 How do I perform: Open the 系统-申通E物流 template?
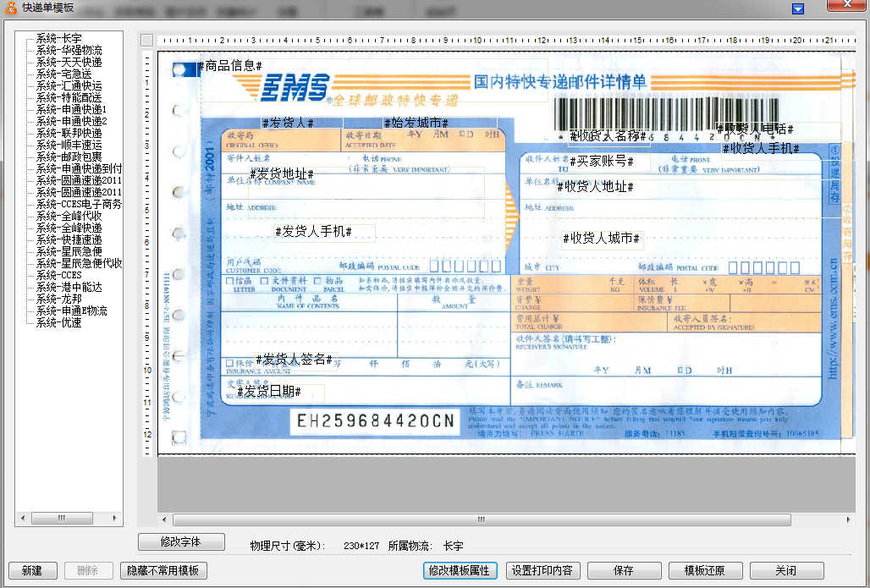coord(72,310)
